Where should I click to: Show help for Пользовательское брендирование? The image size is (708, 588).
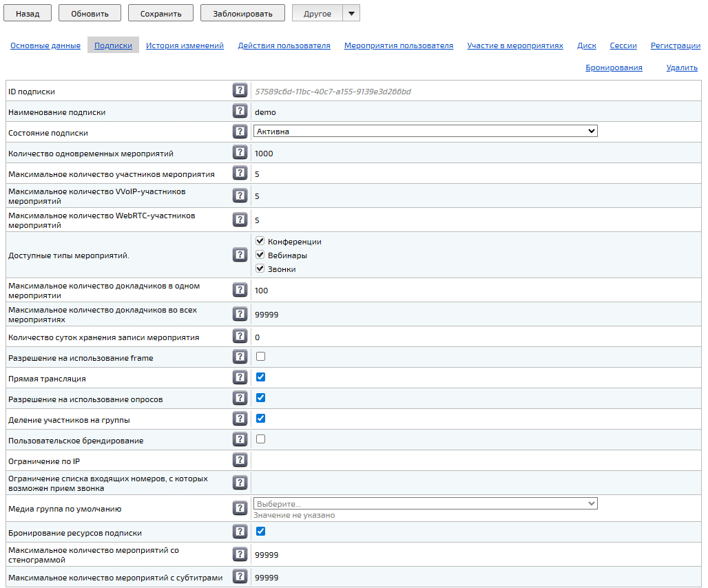pyautogui.click(x=240, y=439)
